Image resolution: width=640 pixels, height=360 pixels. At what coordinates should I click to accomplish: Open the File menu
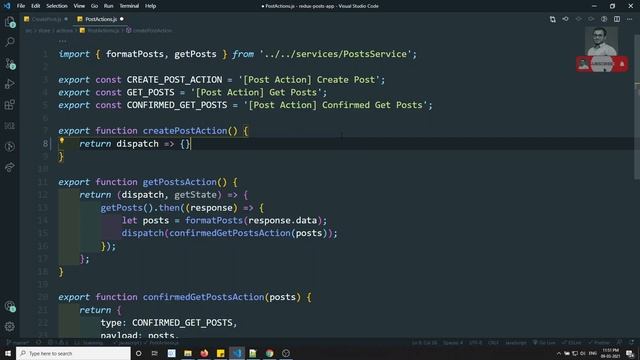[x=21, y=6]
